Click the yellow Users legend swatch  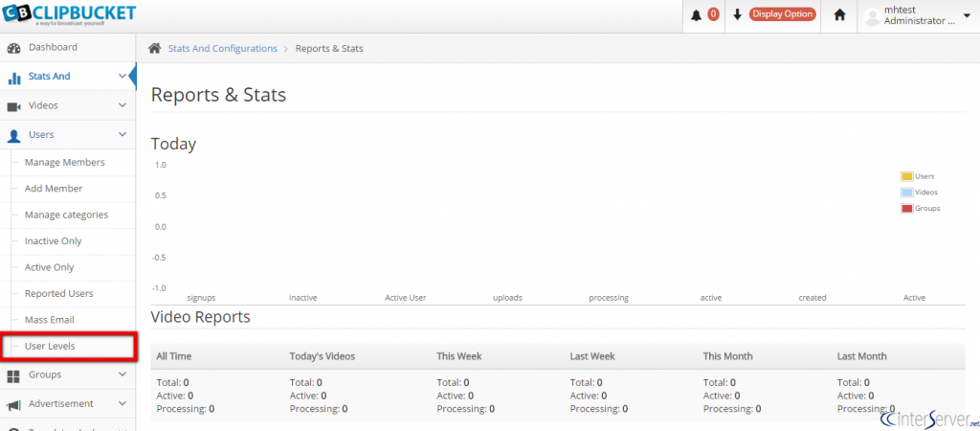(x=907, y=176)
